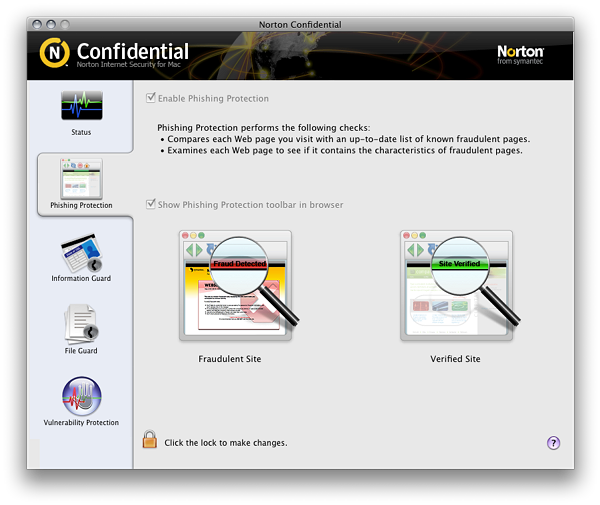Click the Verified Site caption

coord(455,358)
